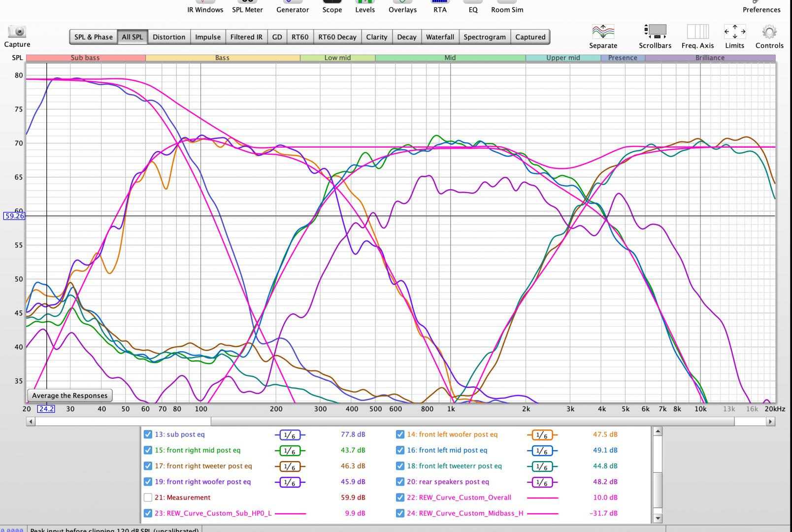Click the 77.8 dB sub value
Viewport: 792px width, 532px height.
pos(353,434)
